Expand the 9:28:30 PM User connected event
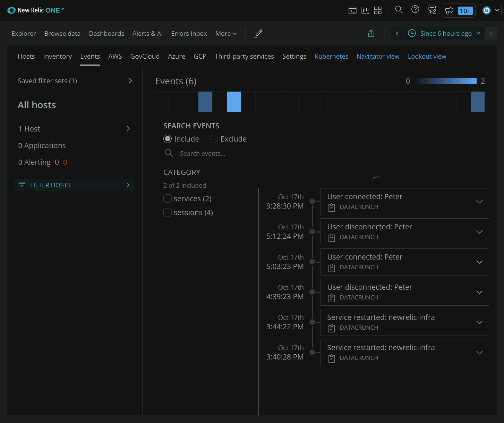This screenshot has height=423, width=504. point(479,202)
